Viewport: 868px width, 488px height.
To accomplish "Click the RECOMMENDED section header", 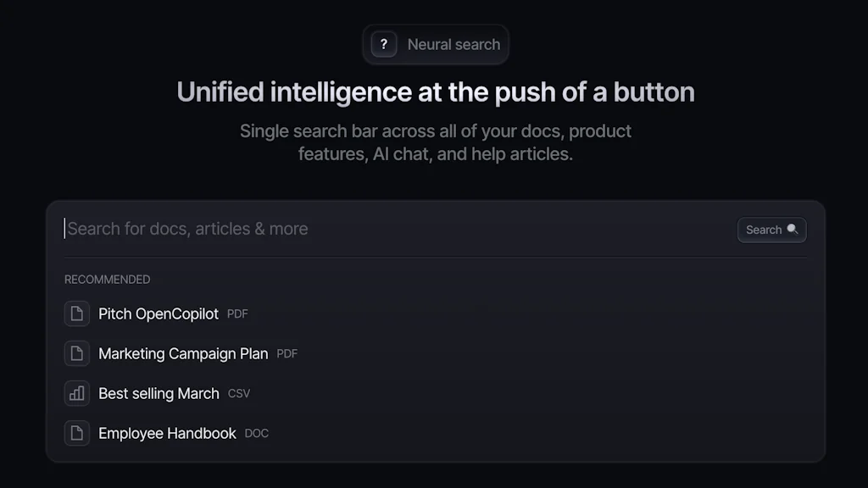I will [107, 280].
